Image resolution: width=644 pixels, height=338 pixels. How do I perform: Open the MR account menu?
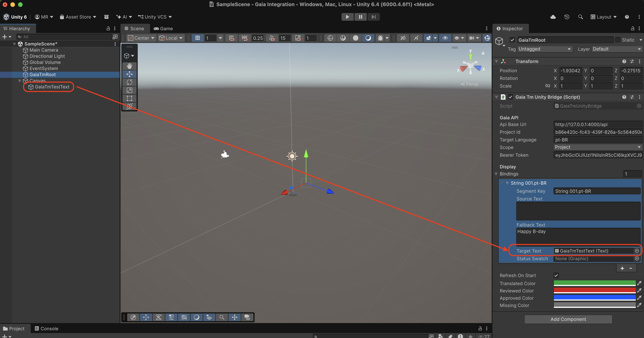coord(44,17)
